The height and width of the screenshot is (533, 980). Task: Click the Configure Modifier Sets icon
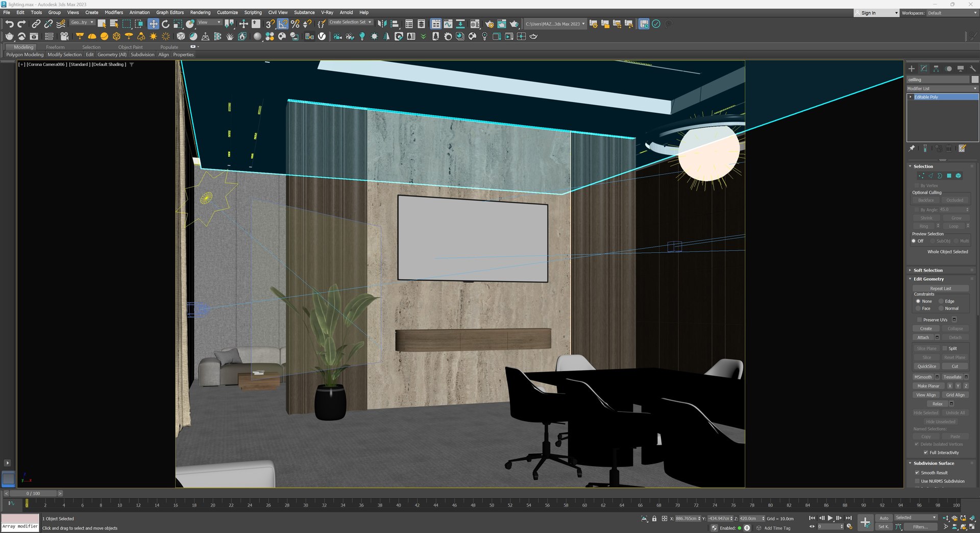click(962, 149)
